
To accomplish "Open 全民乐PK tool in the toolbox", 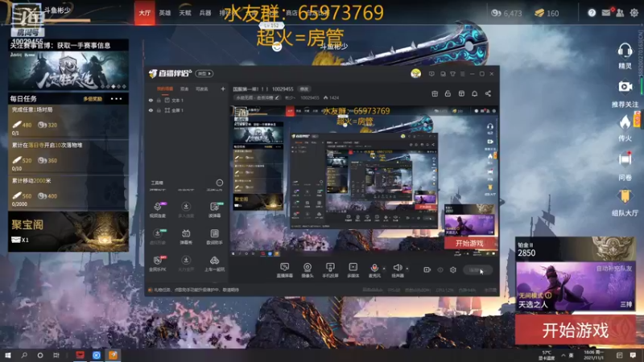I will 157,264.
